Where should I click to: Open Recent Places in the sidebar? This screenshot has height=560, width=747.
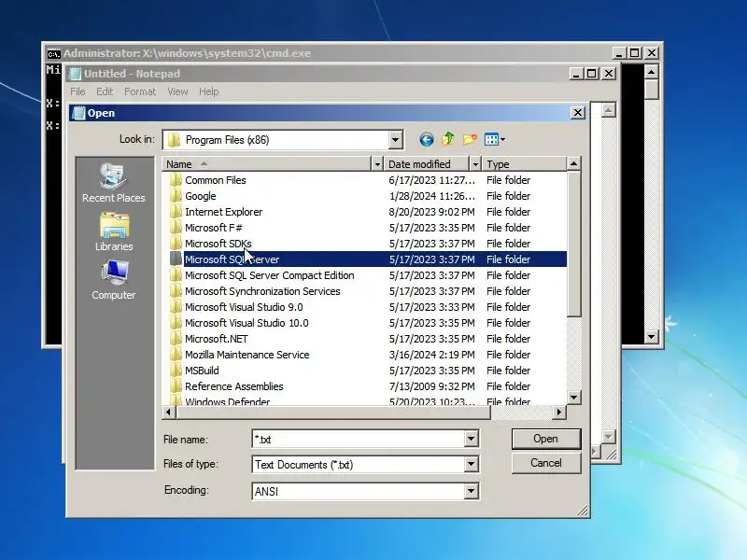113,183
